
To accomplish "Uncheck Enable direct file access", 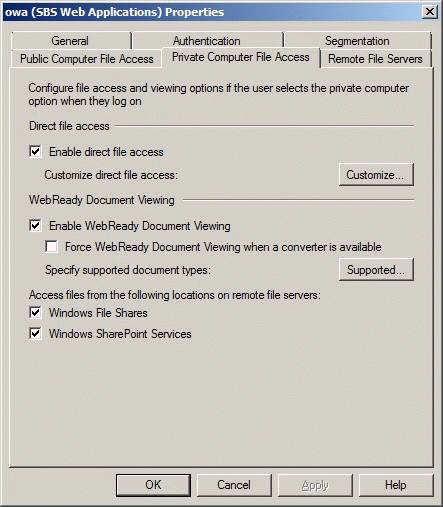I will (35, 152).
